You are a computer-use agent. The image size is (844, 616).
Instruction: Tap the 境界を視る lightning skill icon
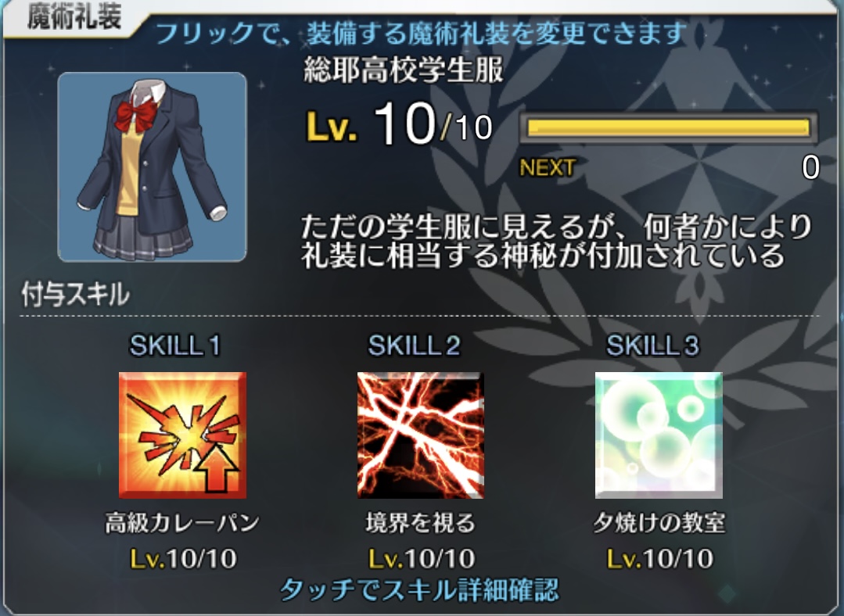tap(420, 435)
